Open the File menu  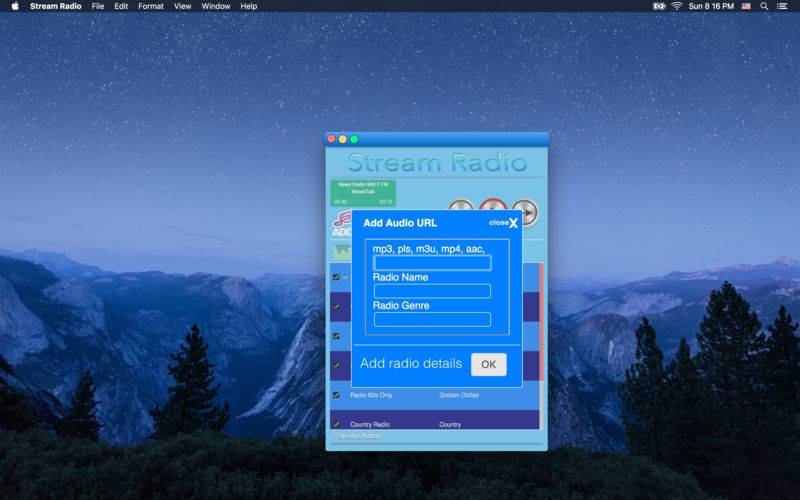coord(98,6)
